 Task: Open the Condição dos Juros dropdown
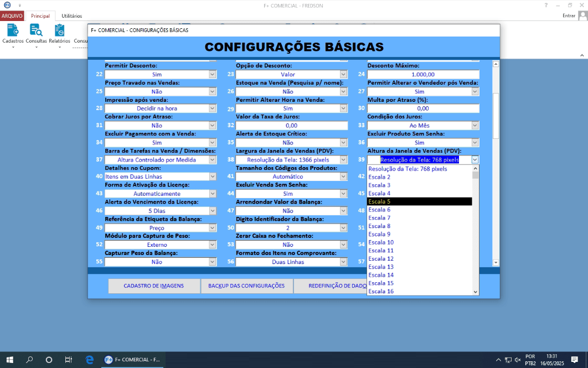[475, 125]
